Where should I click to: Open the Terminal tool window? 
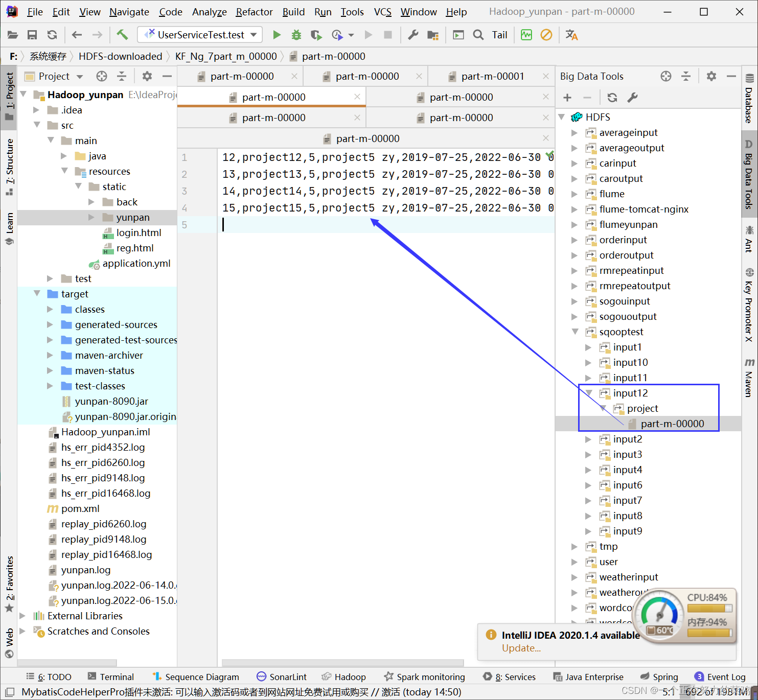click(111, 676)
